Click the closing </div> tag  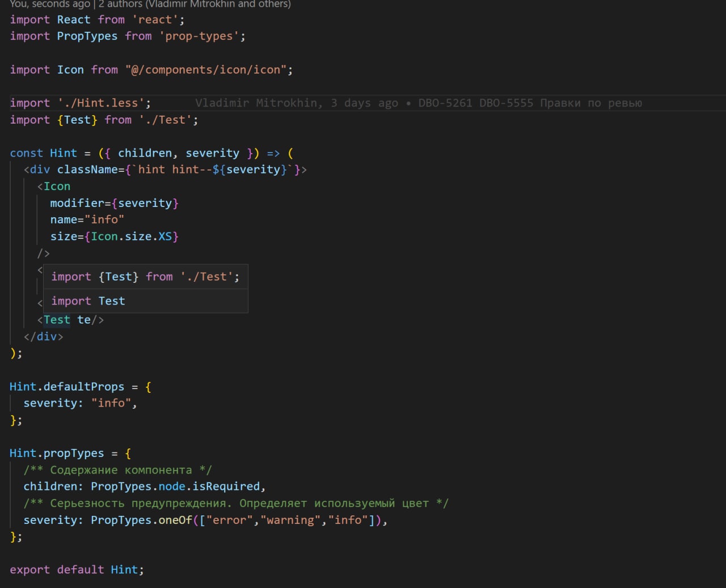click(43, 337)
